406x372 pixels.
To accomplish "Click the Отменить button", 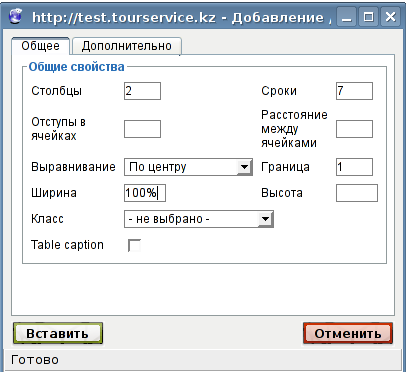I will [x=348, y=333].
